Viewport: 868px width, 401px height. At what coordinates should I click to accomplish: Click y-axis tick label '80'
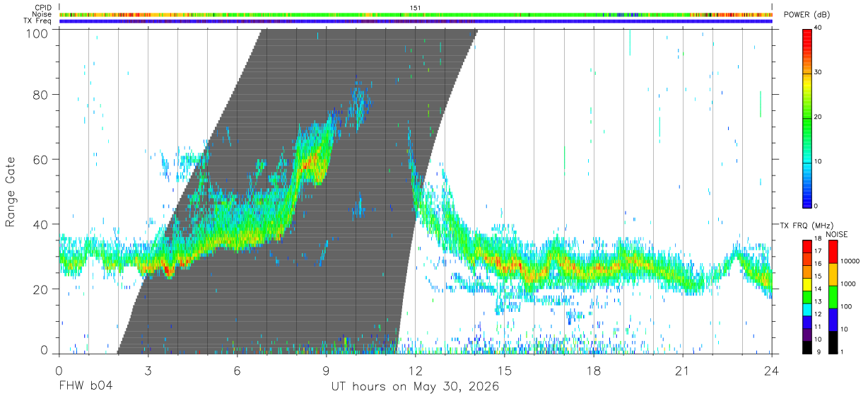40,94
